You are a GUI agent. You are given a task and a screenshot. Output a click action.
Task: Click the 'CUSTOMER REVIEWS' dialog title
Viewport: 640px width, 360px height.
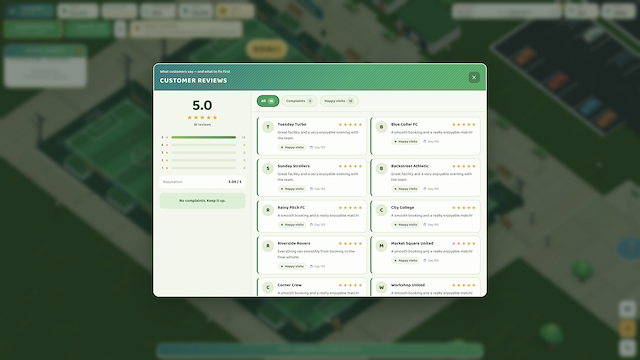(193, 80)
